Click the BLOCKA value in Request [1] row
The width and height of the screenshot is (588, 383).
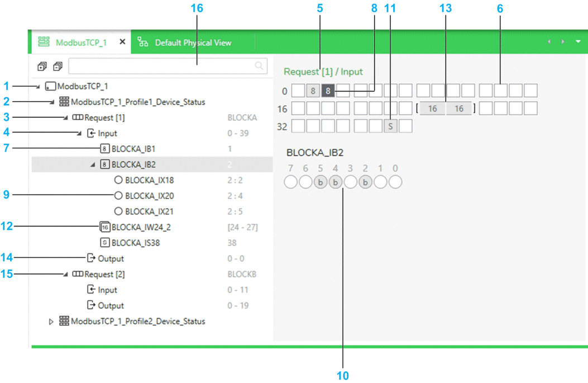(242, 117)
